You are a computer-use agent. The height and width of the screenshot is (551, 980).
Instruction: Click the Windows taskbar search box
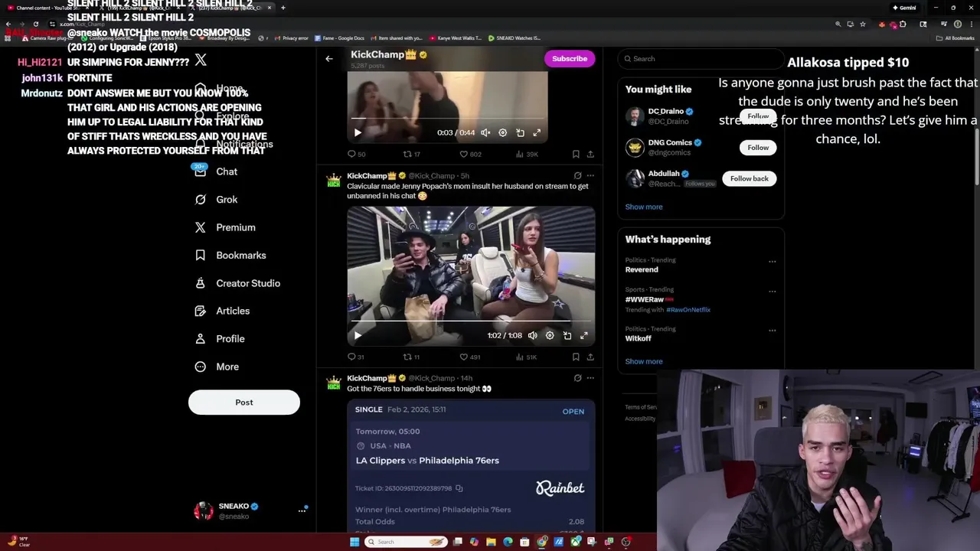pyautogui.click(x=406, y=542)
